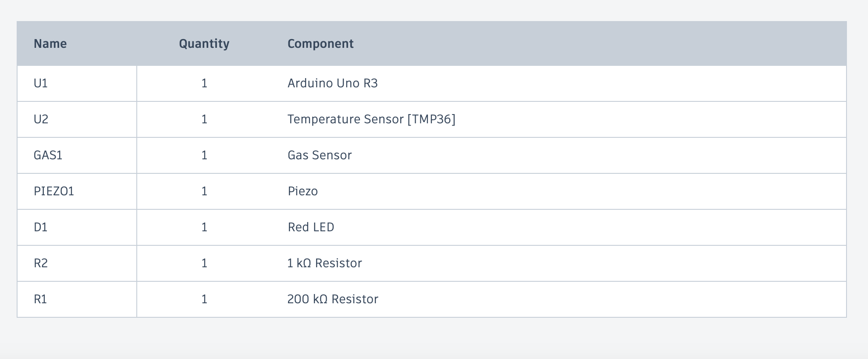Click the Gas Sensor component entry

(320, 155)
